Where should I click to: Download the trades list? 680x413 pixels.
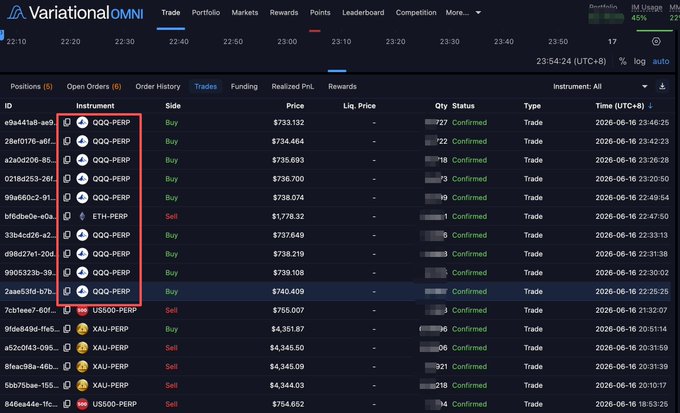tap(662, 86)
